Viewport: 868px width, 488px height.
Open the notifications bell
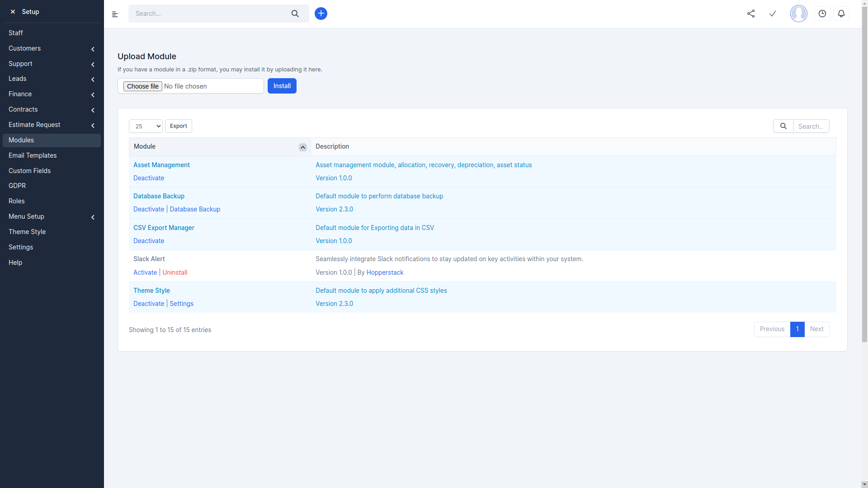point(841,14)
